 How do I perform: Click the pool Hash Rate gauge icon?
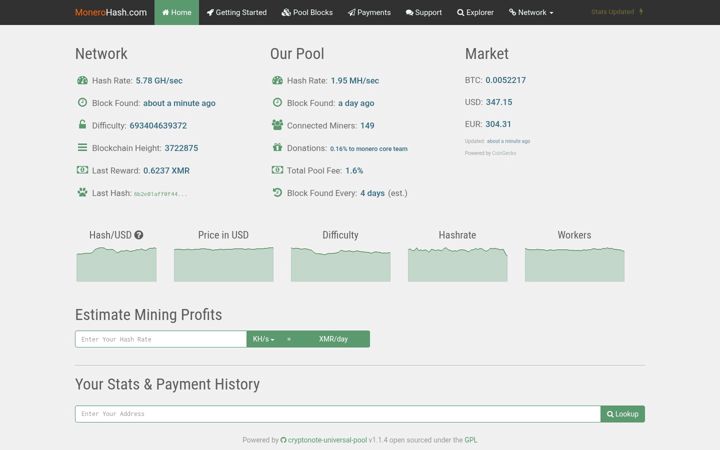(277, 80)
